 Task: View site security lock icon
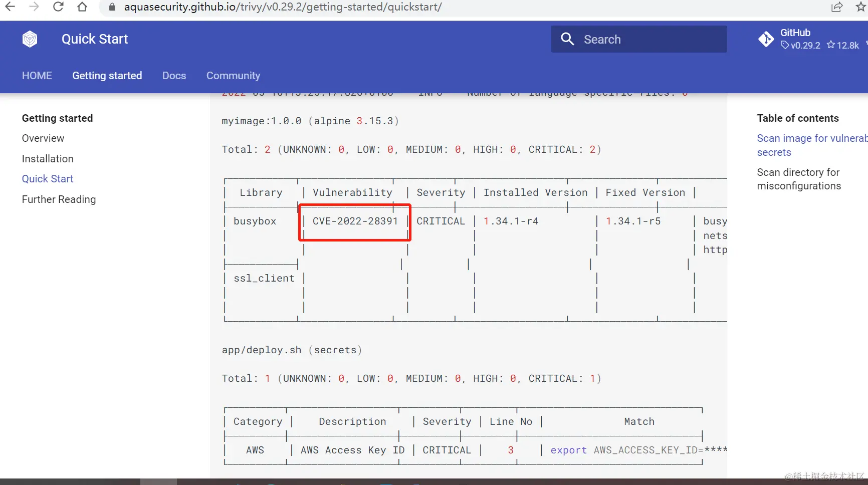(x=112, y=7)
